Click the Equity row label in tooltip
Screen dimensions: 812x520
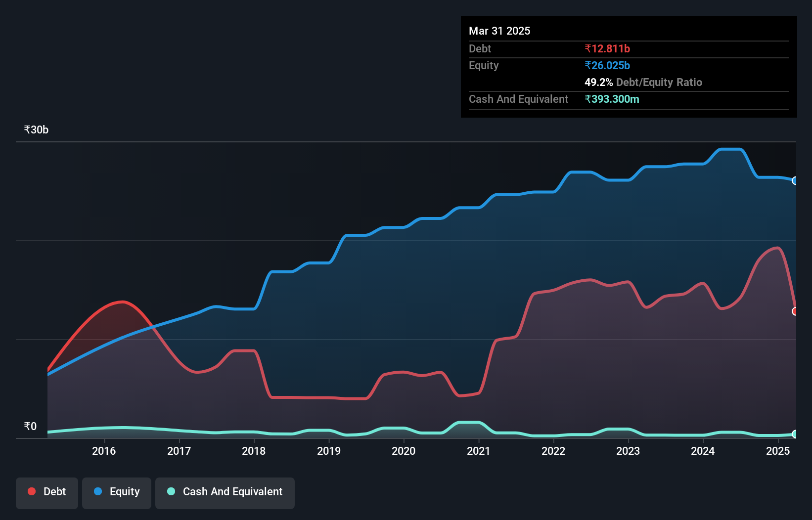coord(484,66)
